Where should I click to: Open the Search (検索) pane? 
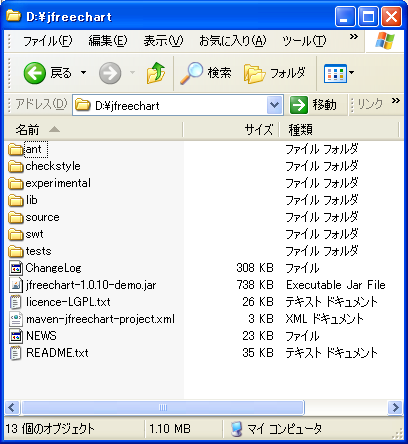[206, 73]
